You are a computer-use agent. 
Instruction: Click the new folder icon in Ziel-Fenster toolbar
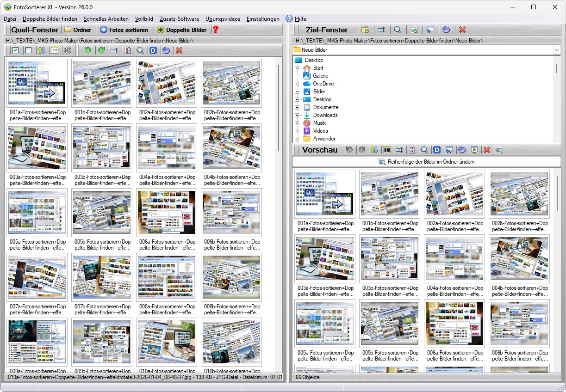tap(365, 30)
